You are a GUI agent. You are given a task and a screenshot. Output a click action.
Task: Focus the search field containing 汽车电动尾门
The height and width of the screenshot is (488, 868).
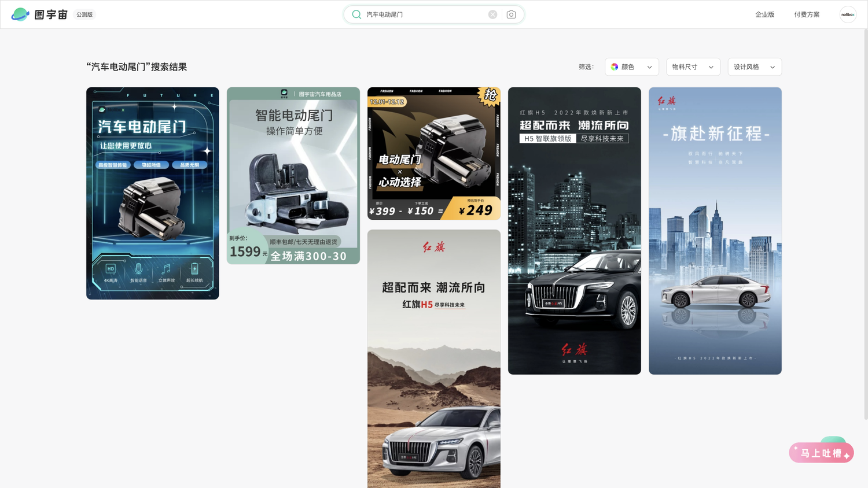pos(434,14)
